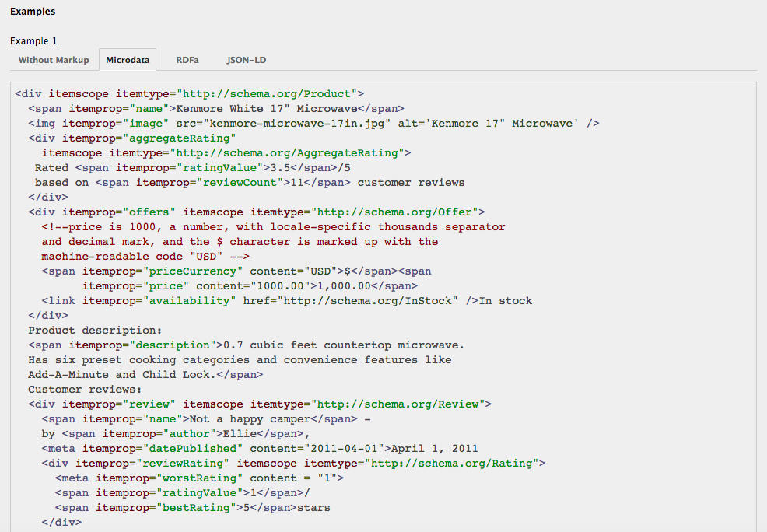Click the schema.org/Offer itemtype URL
The image size is (767, 532).
tap(398, 212)
